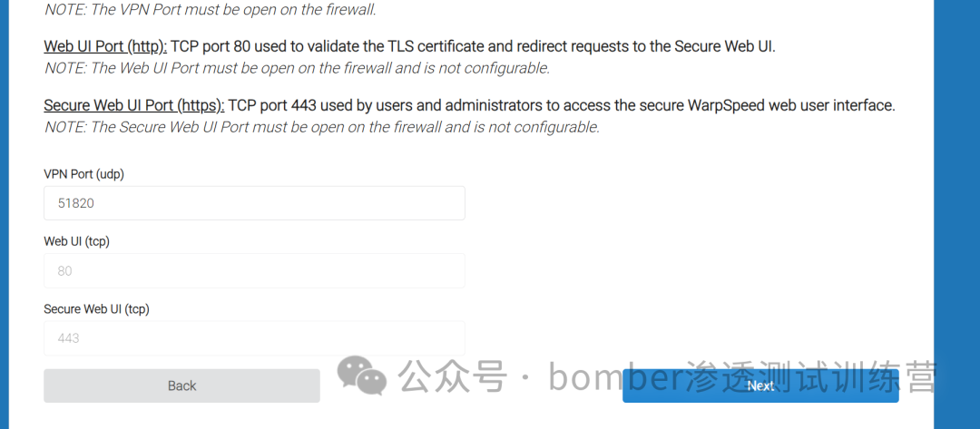
Task: Go back with the Back button
Action: click(181, 385)
